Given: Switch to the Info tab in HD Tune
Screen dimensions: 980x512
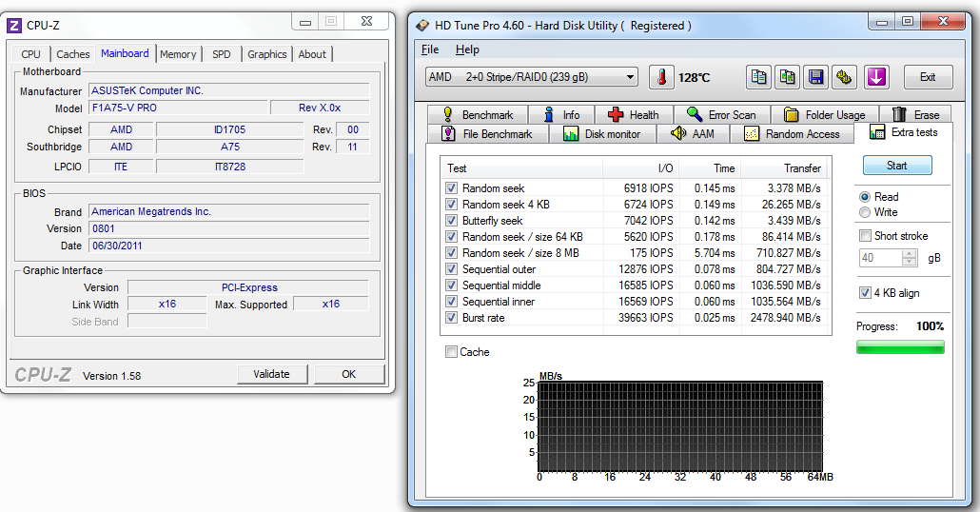Looking at the screenshot, I should [562, 115].
